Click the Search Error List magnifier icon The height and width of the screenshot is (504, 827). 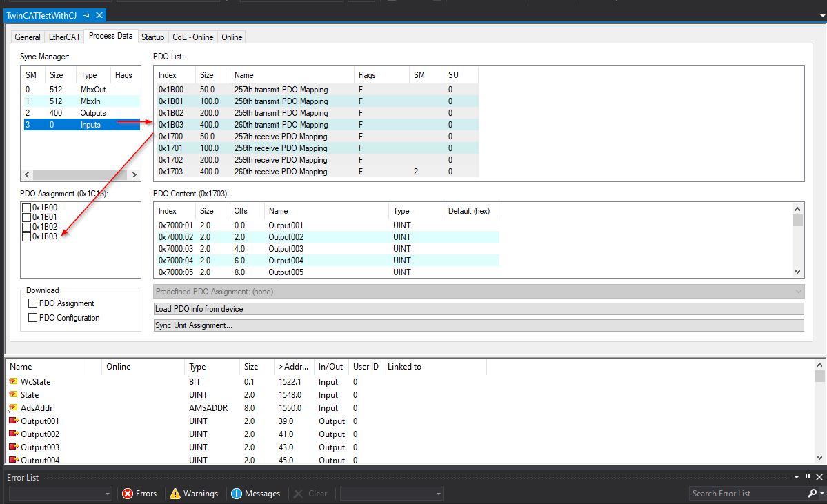(x=812, y=494)
